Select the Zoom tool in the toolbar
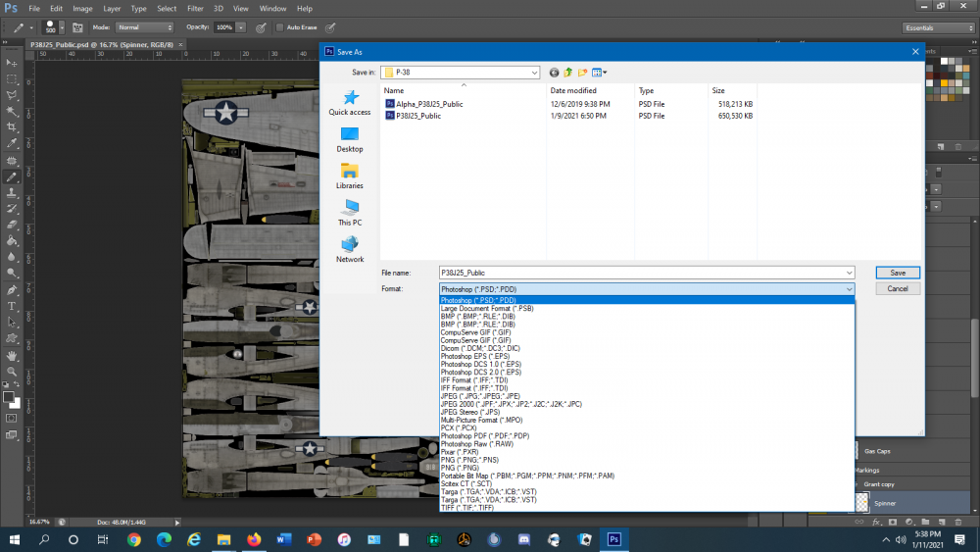The height and width of the screenshot is (552, 980). 12,372
